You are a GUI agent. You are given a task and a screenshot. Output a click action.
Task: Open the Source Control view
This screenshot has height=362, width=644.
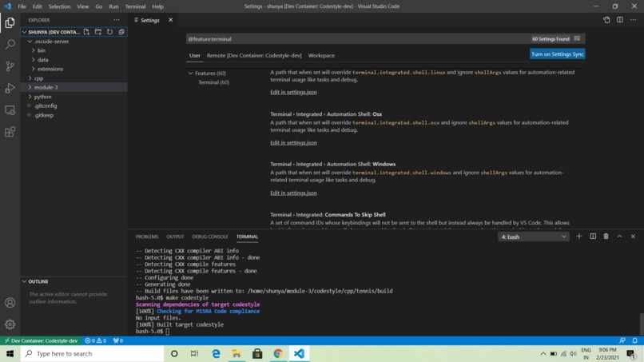tap(10, 66)
